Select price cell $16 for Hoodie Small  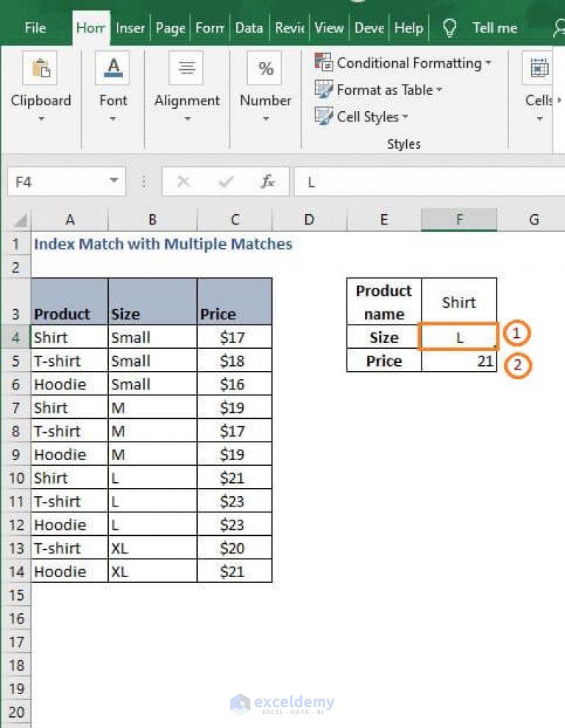coord(235,384)
